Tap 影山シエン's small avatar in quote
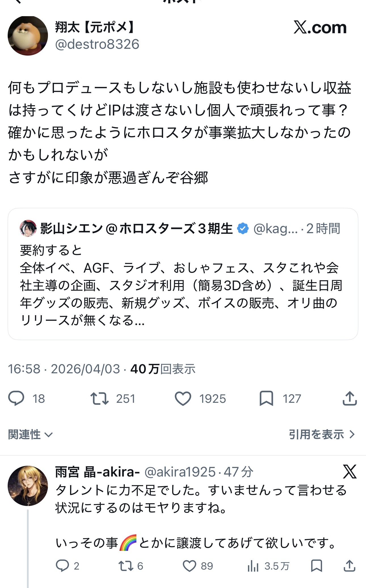The width and height of the screenshot is (366, 588). 28,228
